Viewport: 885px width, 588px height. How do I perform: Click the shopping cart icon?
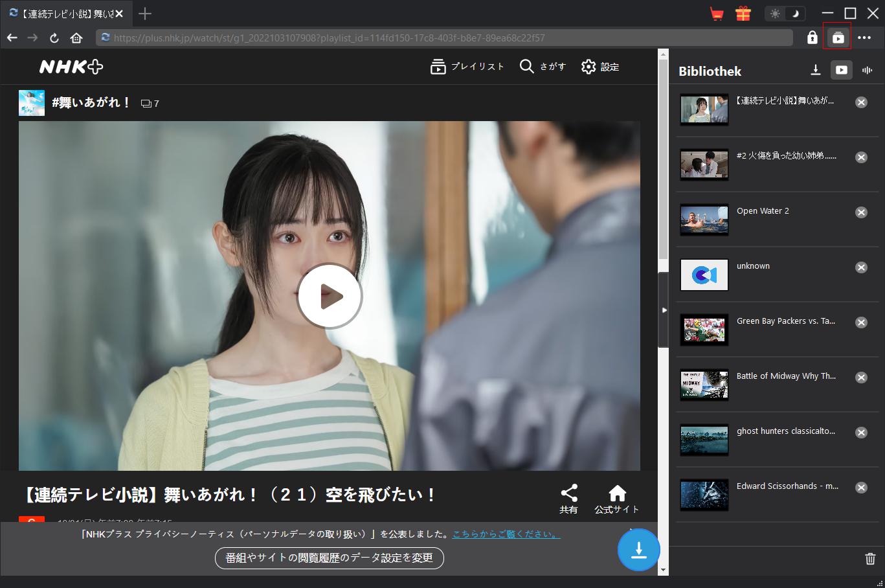point(717,14)
